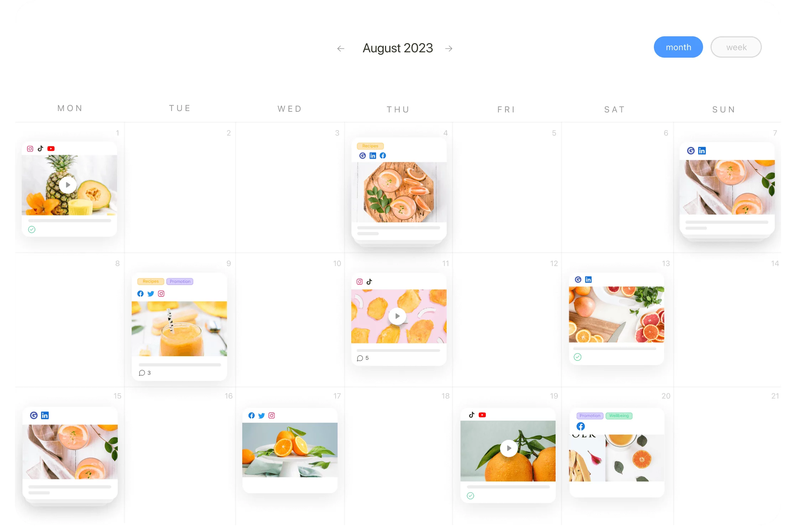Toggle checkmark on August 19 post
796x532 pixels.
470,495
